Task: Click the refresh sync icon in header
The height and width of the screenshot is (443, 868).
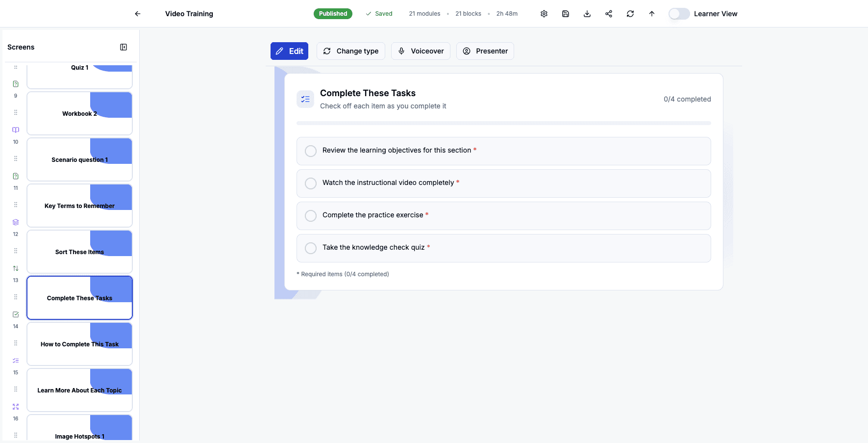Action: click(630, 14)
